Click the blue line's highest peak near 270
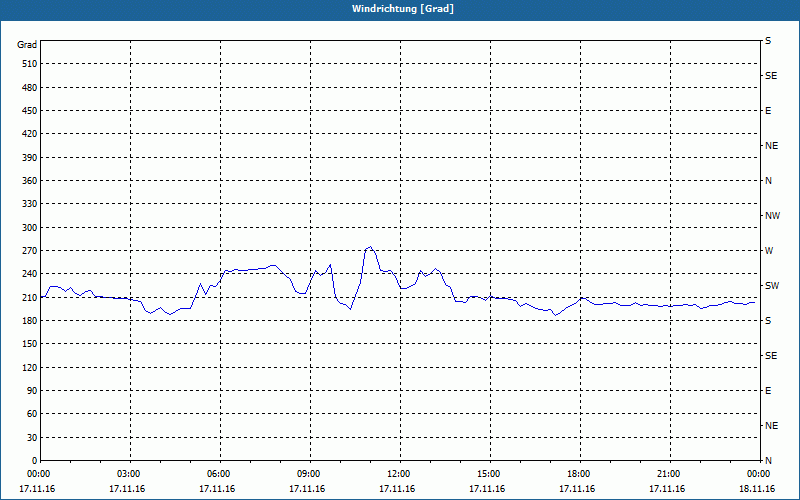 [370, 247]
